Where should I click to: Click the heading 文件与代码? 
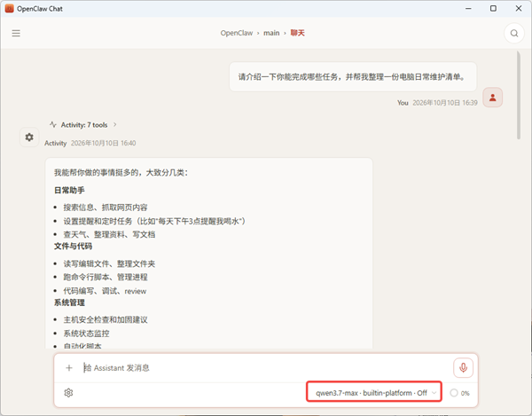coord(73,246)
